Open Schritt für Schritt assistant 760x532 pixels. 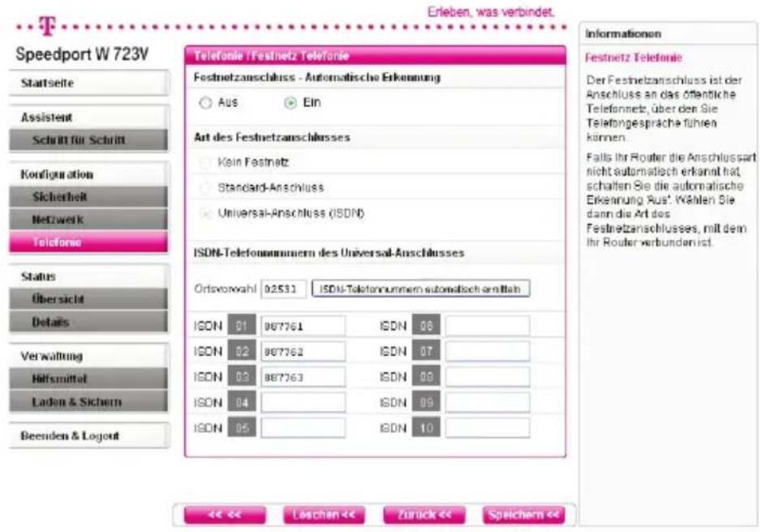pyautogui.click(x=89, y=140)
